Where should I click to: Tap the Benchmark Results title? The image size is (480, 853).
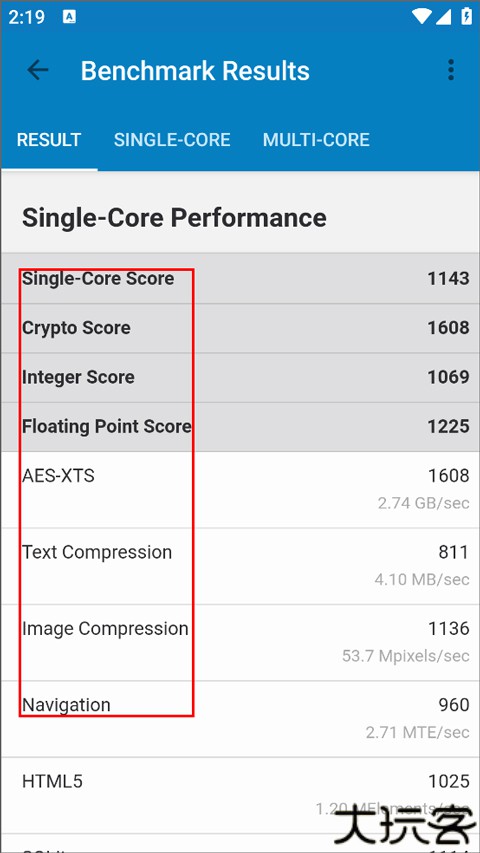pyautogui.click(x=195, y=71)
